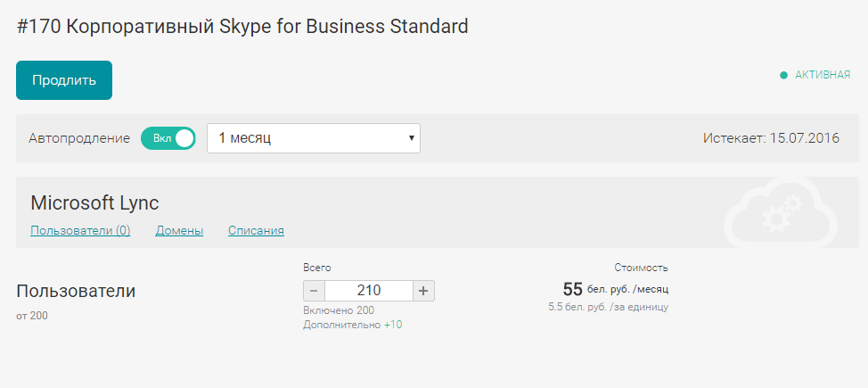Click the Microsoft Lync heading
The width and height of the screenshot is (868, 388).
click(x=94, y=202)
